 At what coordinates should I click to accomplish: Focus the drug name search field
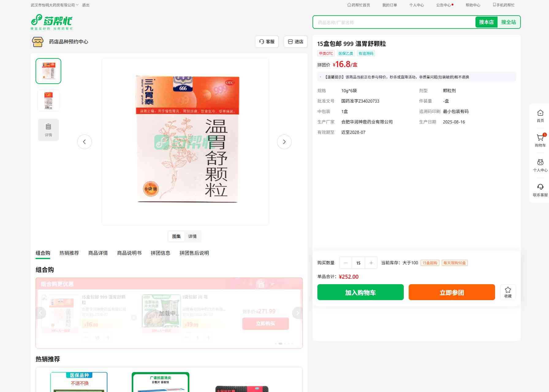pyautogui.click(x=394, y=22)
